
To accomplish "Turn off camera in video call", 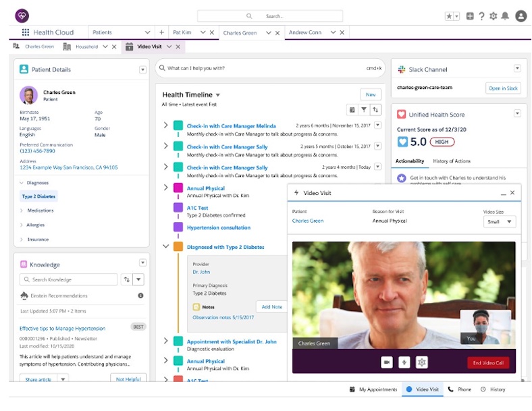I will pos(387,362).
